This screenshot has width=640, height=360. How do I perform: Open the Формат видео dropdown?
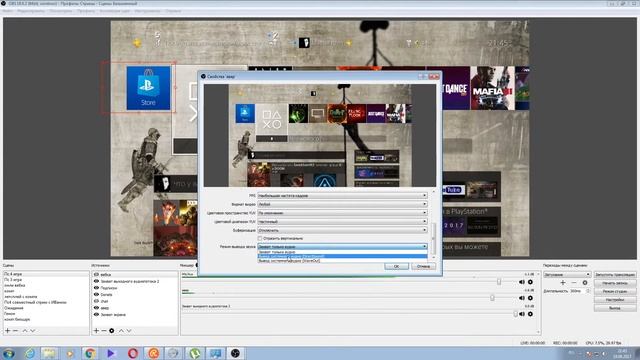tap(342, 204)
